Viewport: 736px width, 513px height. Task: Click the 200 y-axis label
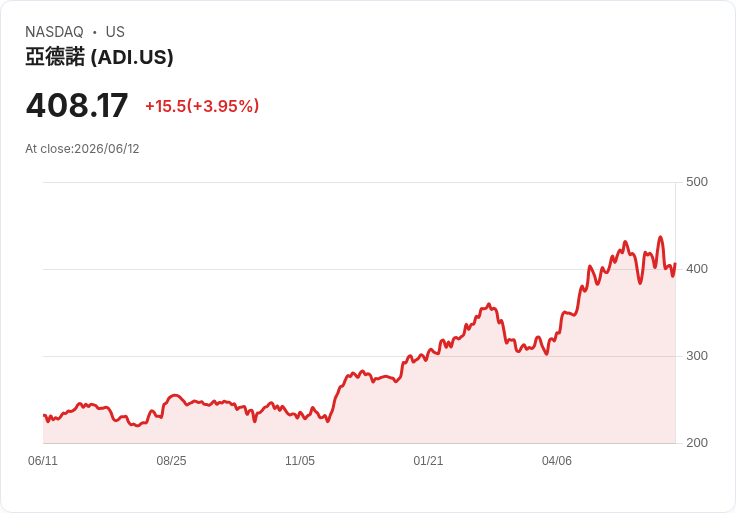697,443
